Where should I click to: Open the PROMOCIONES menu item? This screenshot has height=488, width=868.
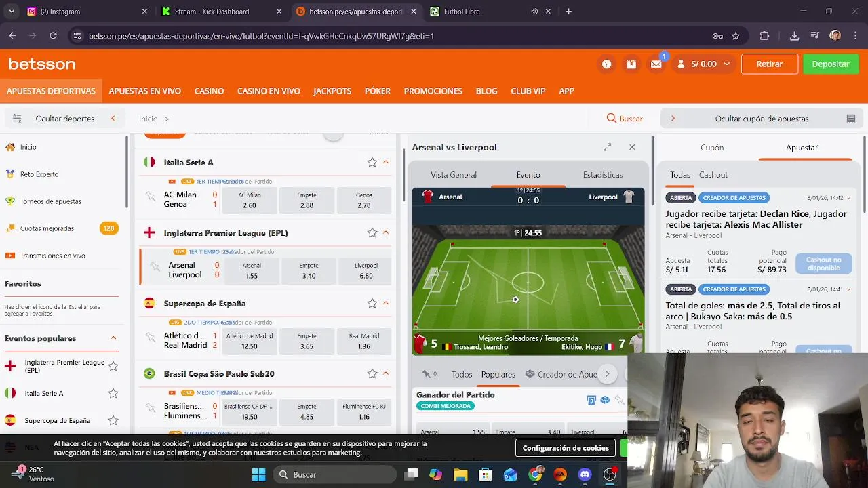[433, 91]
